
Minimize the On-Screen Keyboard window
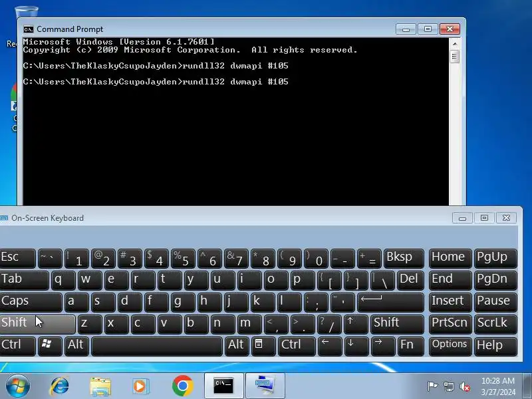point(462,218)
